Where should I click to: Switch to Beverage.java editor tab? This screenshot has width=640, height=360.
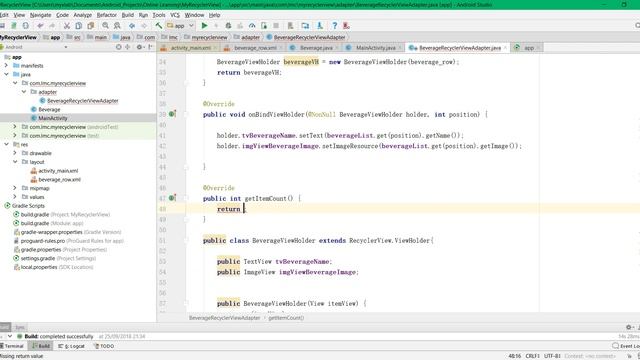[313, 48]
